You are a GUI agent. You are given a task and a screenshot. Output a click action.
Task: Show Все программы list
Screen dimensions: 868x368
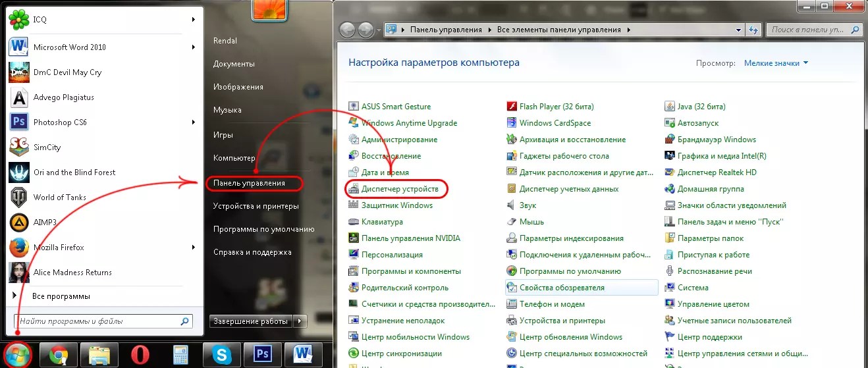(61, 296)
